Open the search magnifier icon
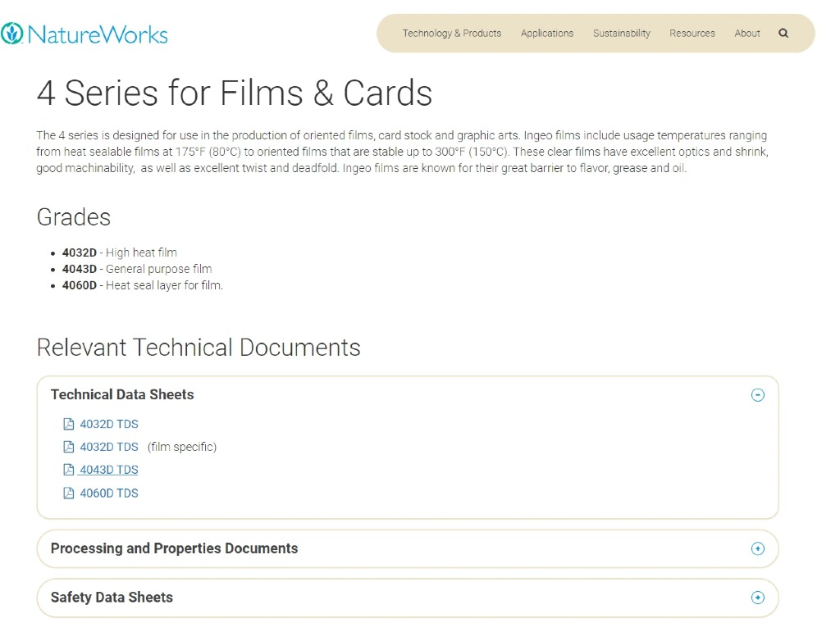The height and width of the screenshot is (623, 840). [x=783, y=34]
